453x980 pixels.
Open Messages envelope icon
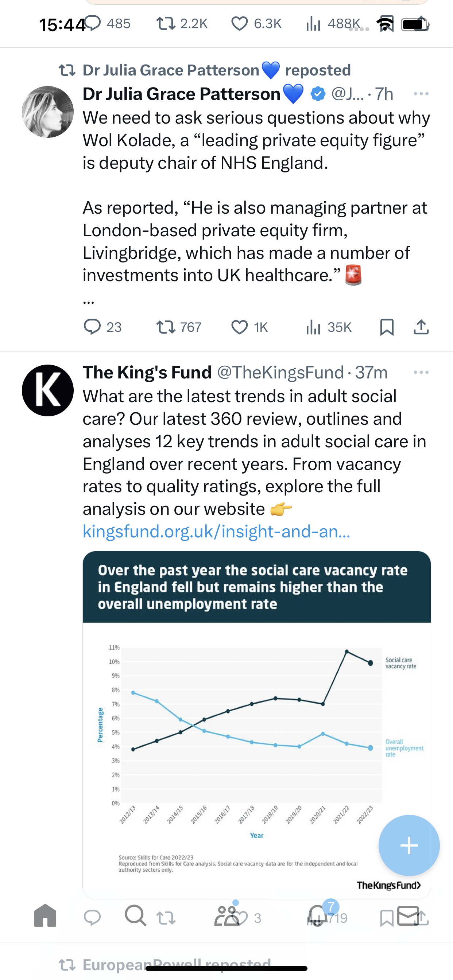[x=409, y=915]
